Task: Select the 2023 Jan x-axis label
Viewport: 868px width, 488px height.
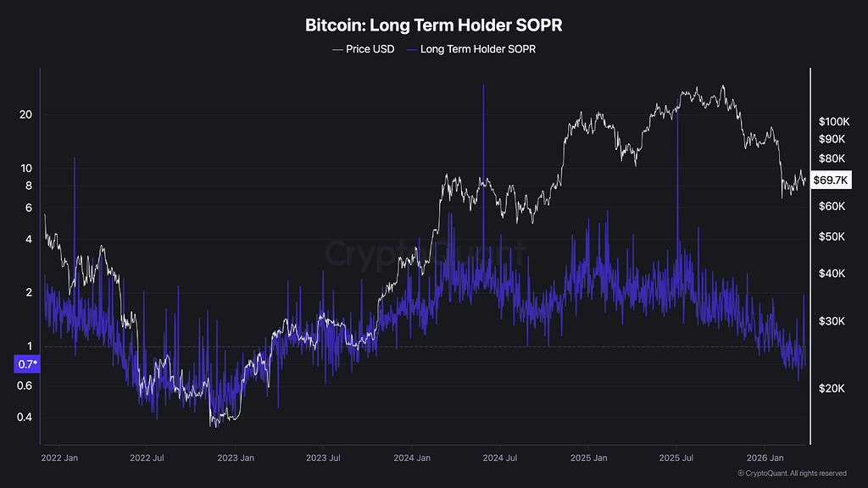Action: click(236, 458)
